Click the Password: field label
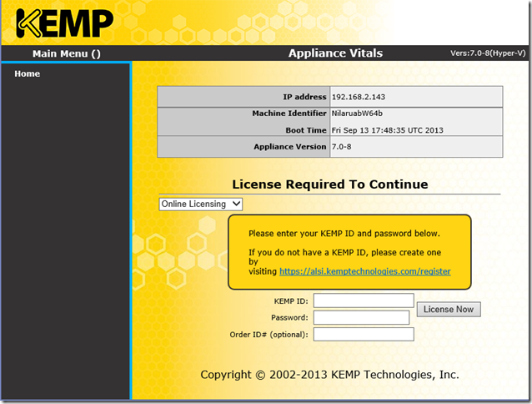Viewport: 532px width, 404px height. pyautogui.click(x=289, y=318)
